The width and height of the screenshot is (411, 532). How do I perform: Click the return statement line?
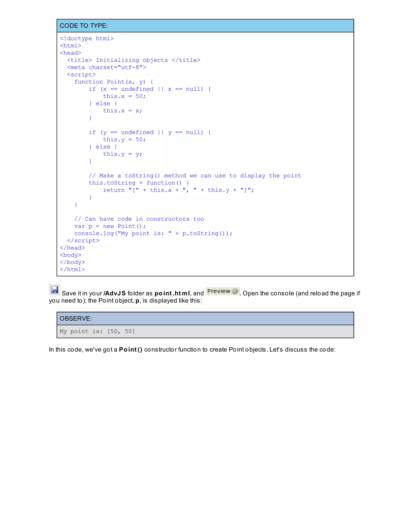click(x=178, y=190)
